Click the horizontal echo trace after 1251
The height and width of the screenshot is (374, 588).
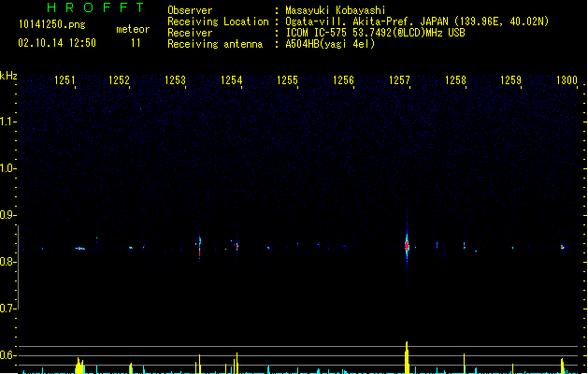click(79, 249)
